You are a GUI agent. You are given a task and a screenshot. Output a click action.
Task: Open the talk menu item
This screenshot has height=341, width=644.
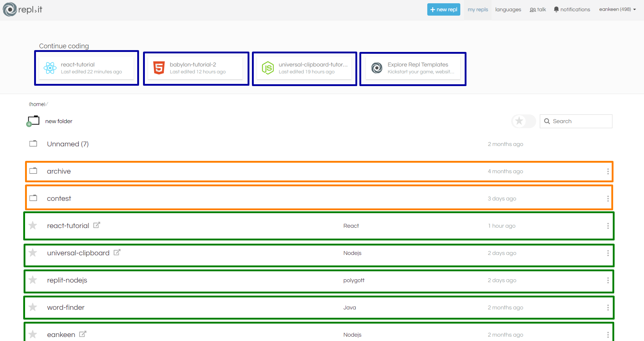538,9
